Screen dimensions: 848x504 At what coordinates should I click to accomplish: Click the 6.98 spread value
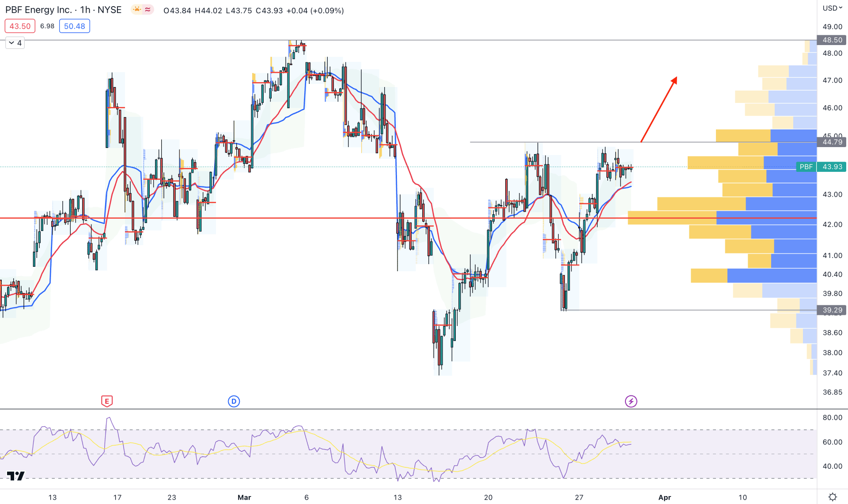pos(47,26)
